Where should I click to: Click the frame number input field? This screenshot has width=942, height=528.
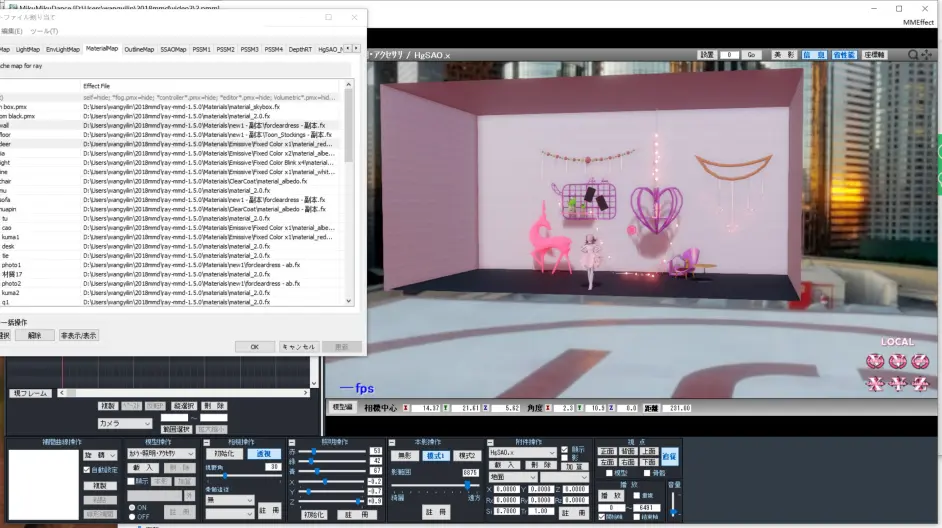729,55
